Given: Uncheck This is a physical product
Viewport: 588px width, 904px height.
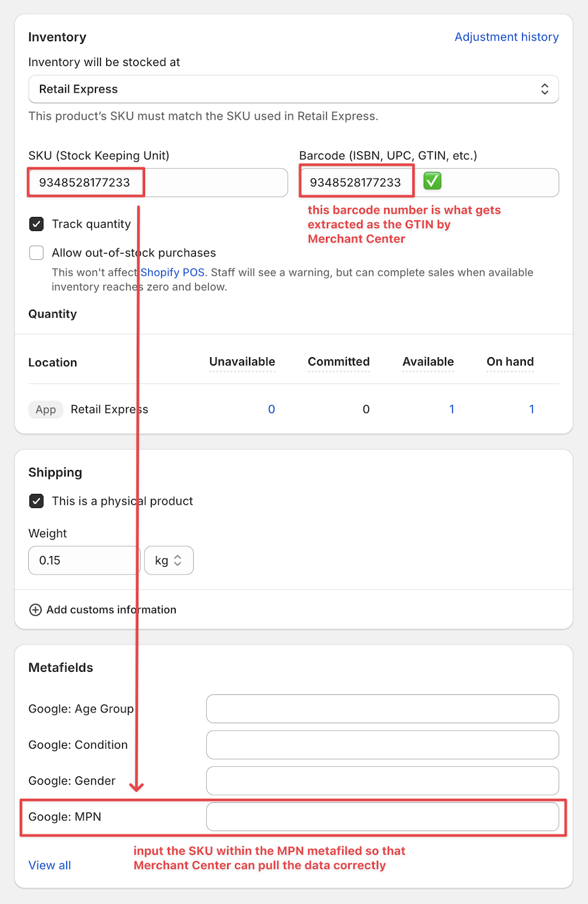Looking at the screenshot, I should 37,501.
